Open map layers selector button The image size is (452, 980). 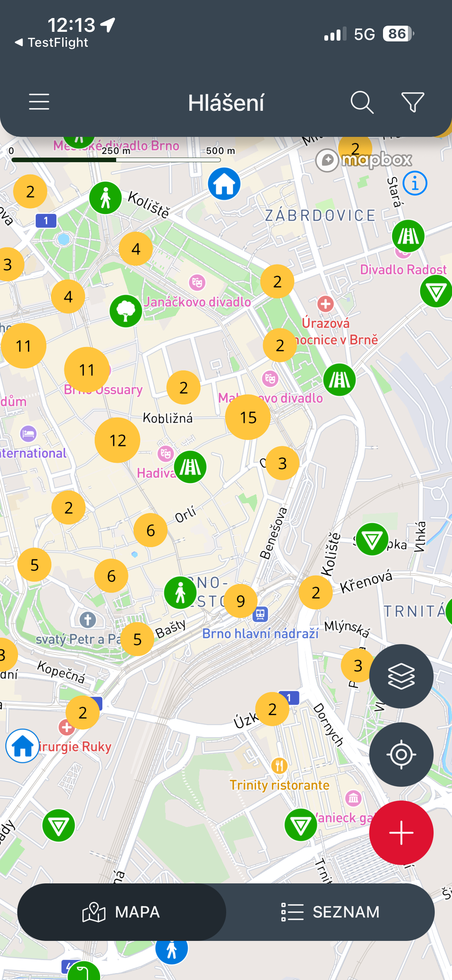(401, 676)
